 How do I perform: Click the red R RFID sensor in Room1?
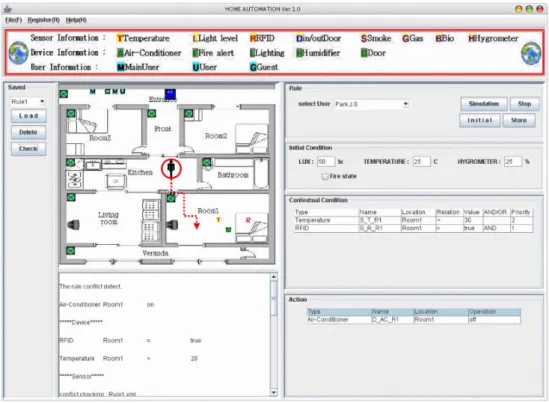[x=248, y=220]
